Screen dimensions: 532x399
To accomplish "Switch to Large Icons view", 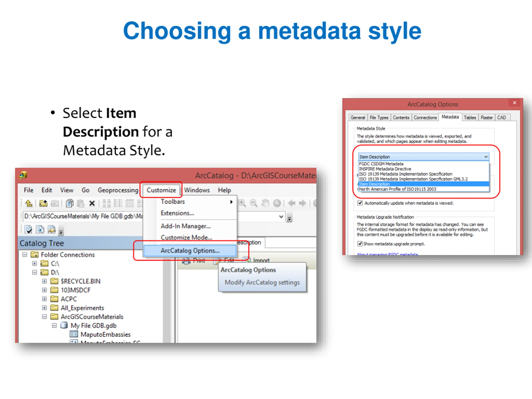I will point(107,203).
